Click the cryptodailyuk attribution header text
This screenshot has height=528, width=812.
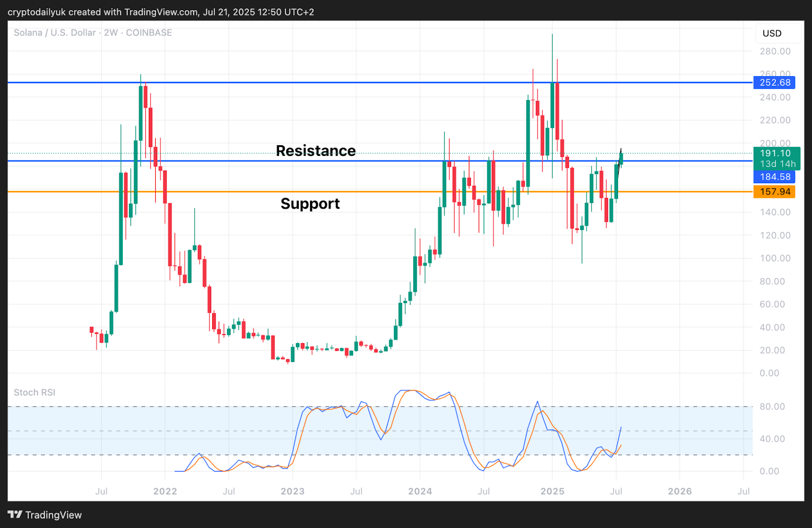(x=161, y=12)
